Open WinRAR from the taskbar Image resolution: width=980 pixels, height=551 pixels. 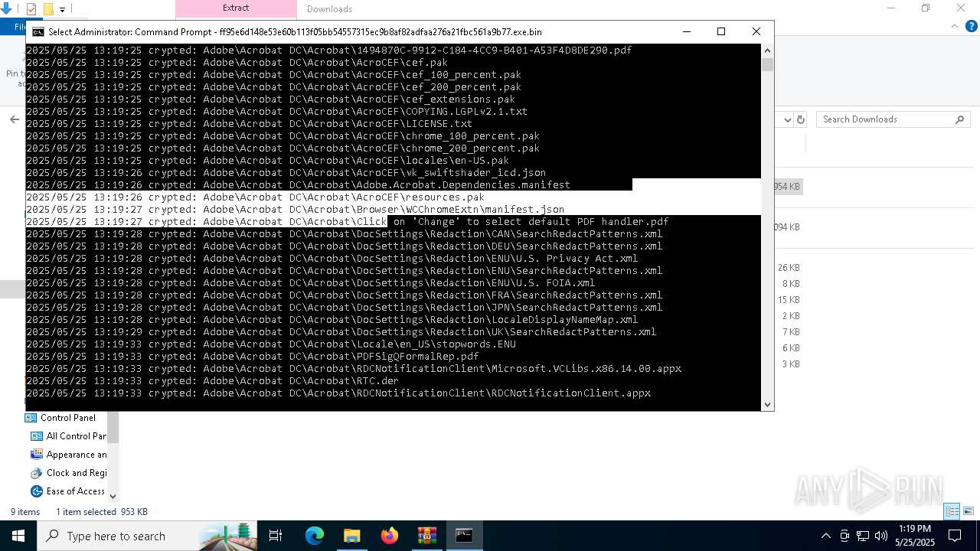426,536
